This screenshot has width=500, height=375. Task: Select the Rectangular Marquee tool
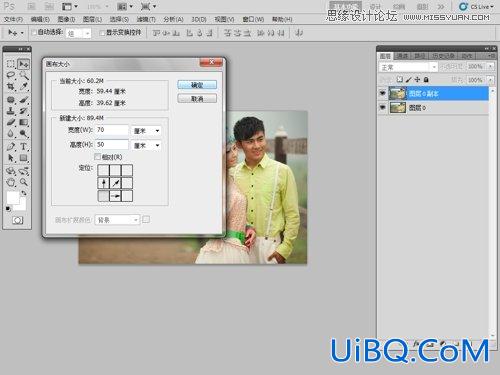11,64
